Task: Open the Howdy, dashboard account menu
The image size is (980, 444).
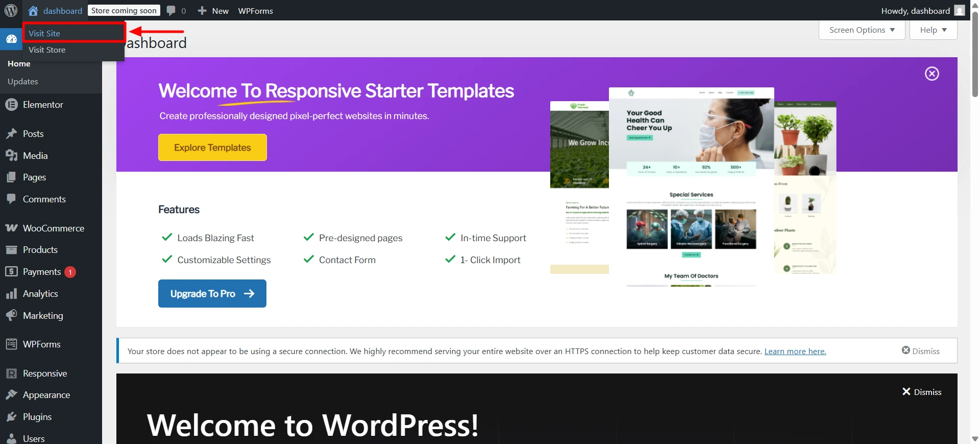Action: click(x=923, y=11)
